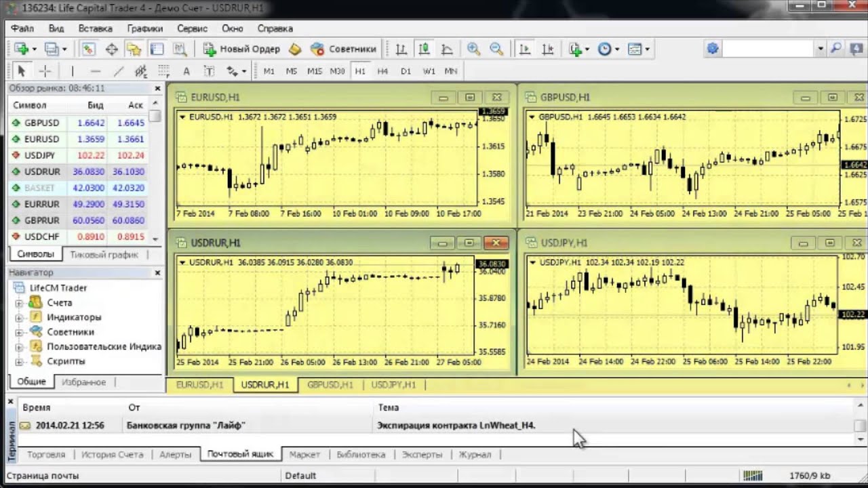Switch to Тиковый график tab

[x=104, y=254]
